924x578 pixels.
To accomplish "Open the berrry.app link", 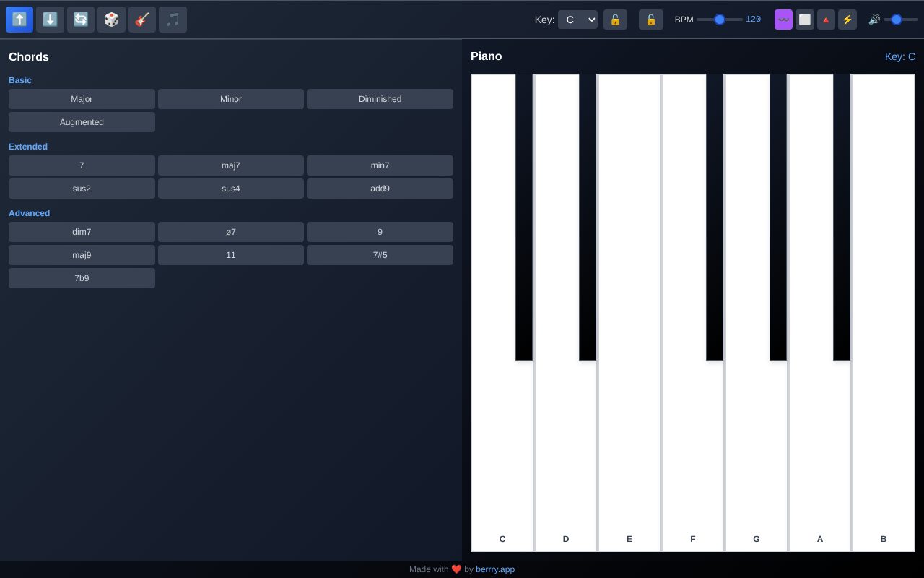I will (495, 569).
